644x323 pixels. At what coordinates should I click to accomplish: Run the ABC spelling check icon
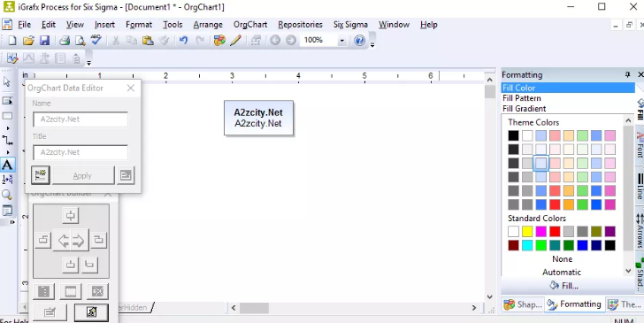click(x=96, y=41)
